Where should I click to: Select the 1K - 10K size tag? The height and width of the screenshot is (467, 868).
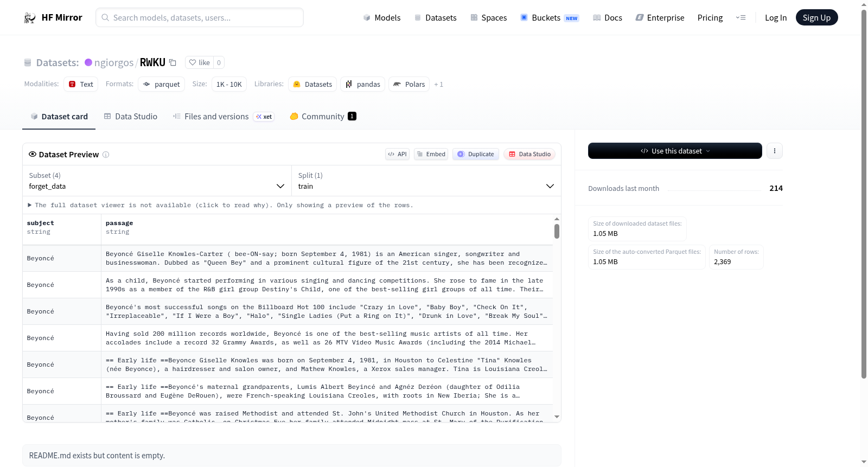coord(229,84)
